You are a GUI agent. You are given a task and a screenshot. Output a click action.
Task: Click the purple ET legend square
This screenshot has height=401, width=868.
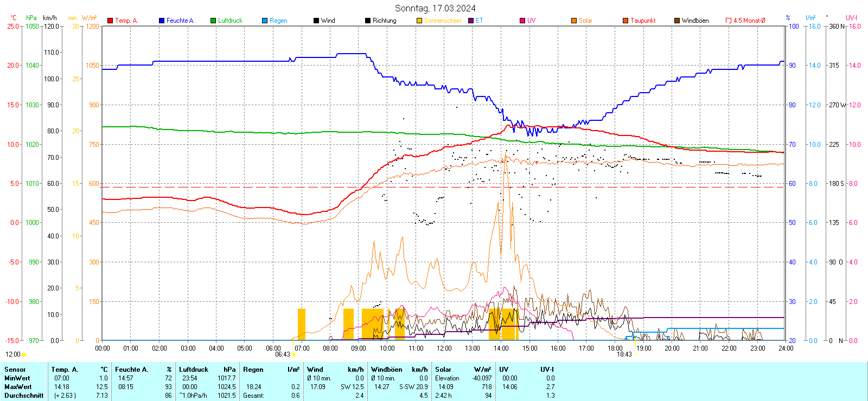pyautogui.click(x=471, y=21)
